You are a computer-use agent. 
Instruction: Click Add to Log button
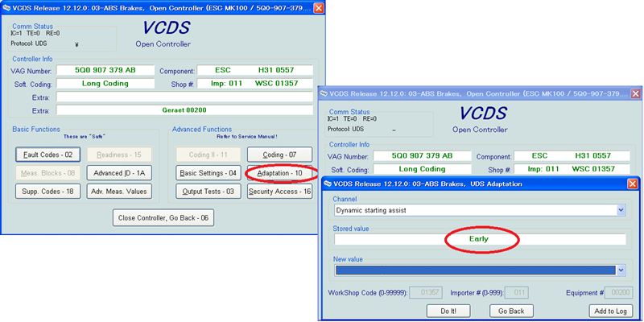611,311
